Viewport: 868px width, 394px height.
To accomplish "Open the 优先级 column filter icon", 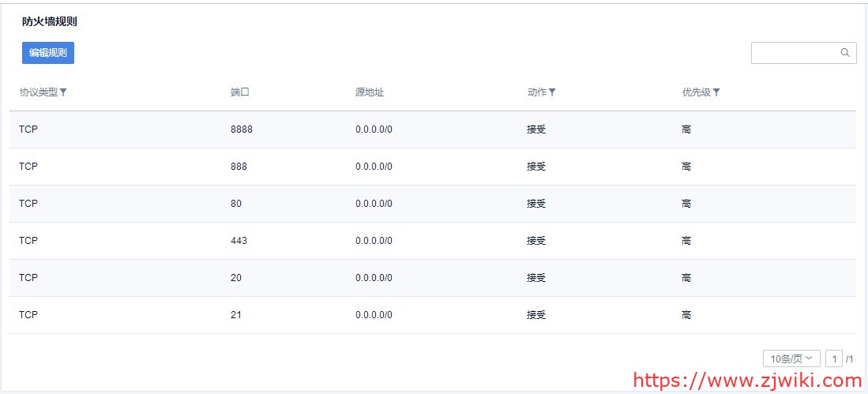I will point(716,92).
